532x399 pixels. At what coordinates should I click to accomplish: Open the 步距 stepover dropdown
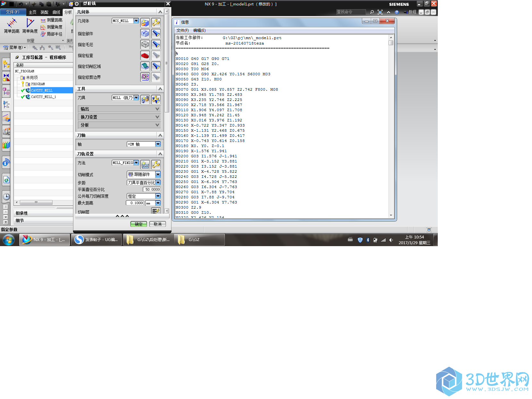click(158, 183)
